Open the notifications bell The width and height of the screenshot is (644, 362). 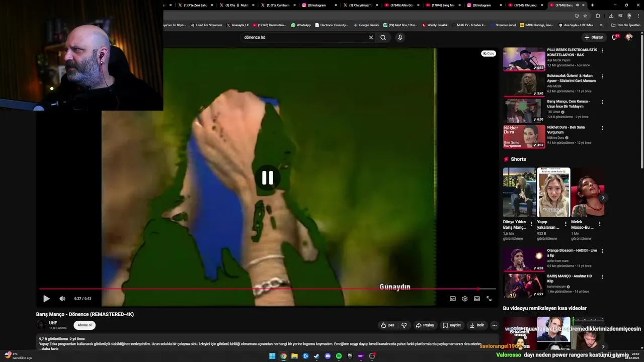click(615, 37)
